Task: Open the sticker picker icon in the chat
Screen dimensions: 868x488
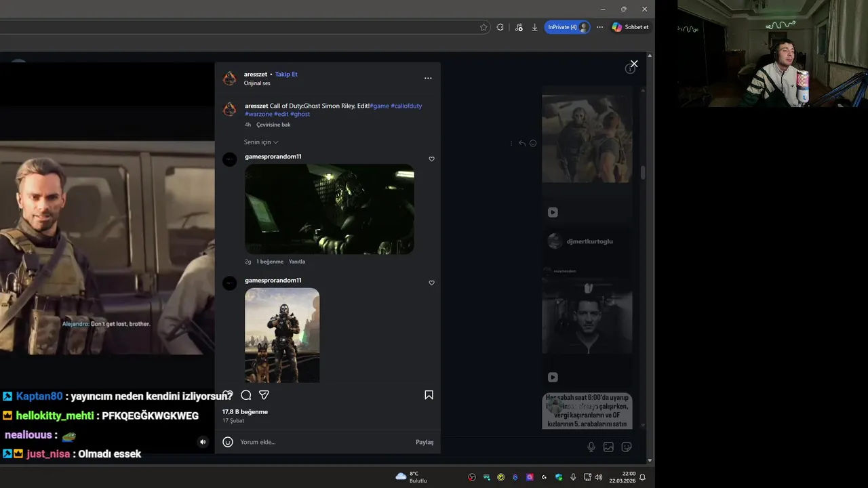Action: 627,447
